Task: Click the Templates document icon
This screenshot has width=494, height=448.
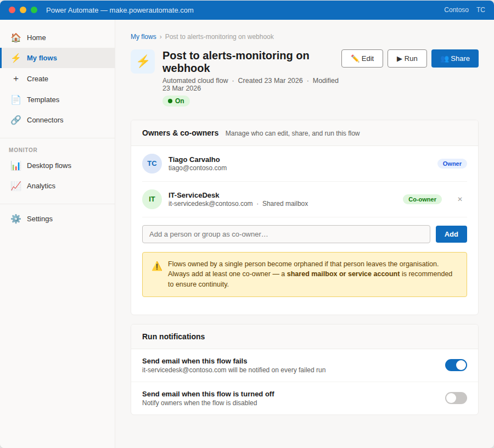Action: (x=16, y=99)
